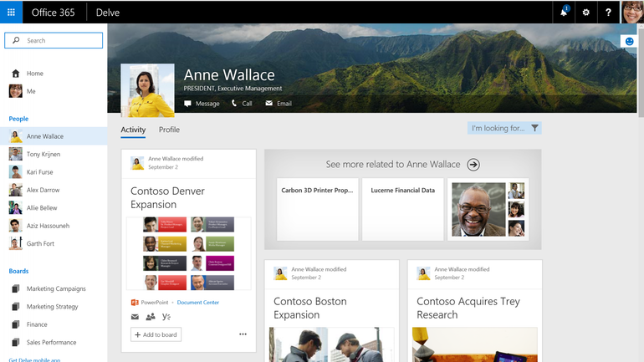Click Add to board button
644x362 pixels.
tap(156, 334)
